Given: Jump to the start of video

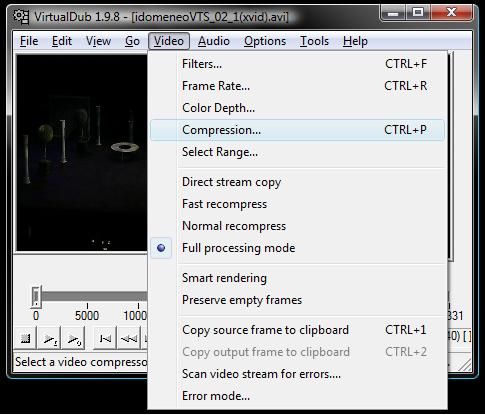Looking at the screenshot, I should coord(105,339).
